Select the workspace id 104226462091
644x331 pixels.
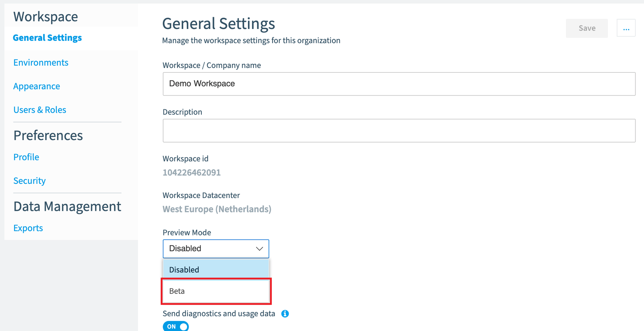tap(192, 173)
